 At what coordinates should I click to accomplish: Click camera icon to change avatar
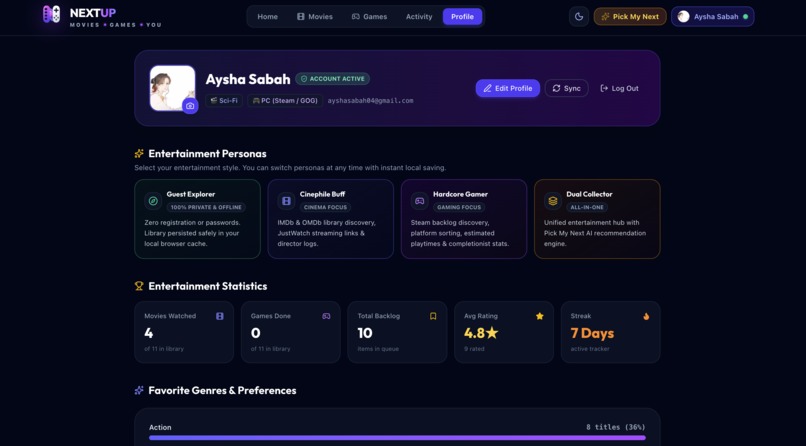(190, 106)
